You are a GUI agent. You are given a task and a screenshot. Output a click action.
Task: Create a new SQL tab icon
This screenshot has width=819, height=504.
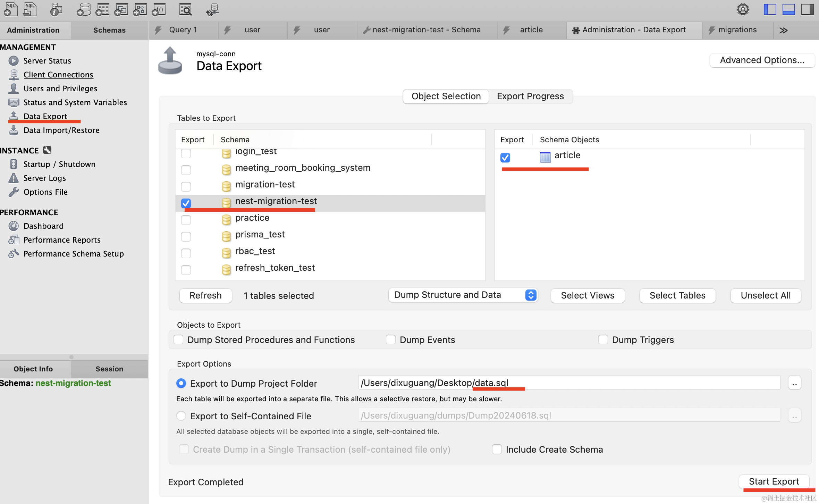click(x=10, y=10)
